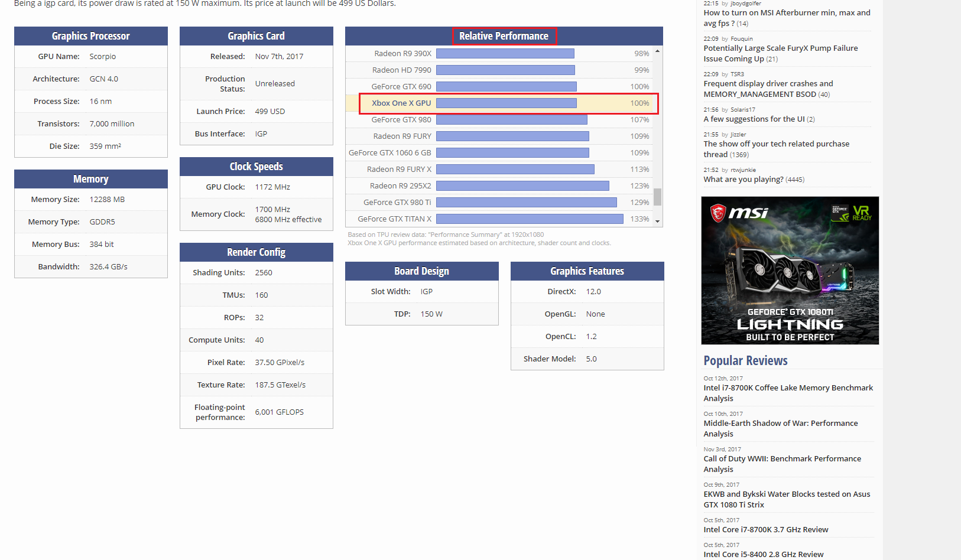Click Radeon R9 295X2 in the list
Viewport: 961px width, 560px height.
pyautogui.click(x=499, y=185)
